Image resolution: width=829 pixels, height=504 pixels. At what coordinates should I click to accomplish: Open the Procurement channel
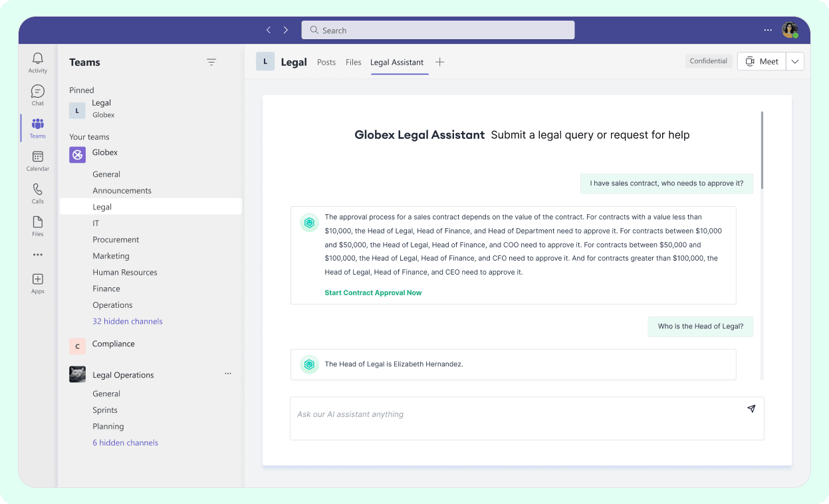point(116,239)
